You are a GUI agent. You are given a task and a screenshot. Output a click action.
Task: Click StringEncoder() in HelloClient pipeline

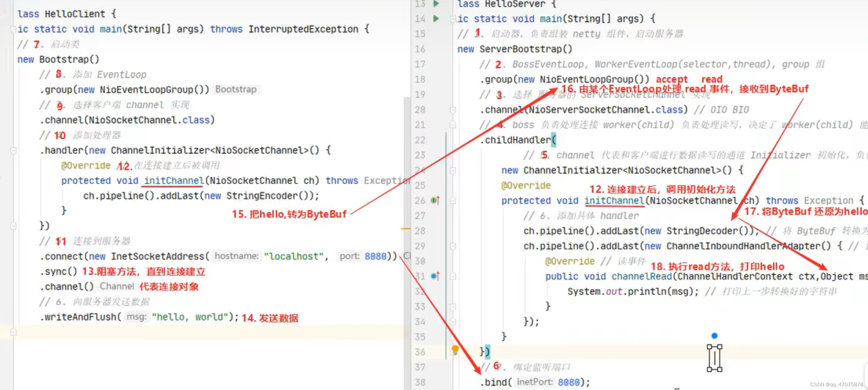tap(269, 196)
